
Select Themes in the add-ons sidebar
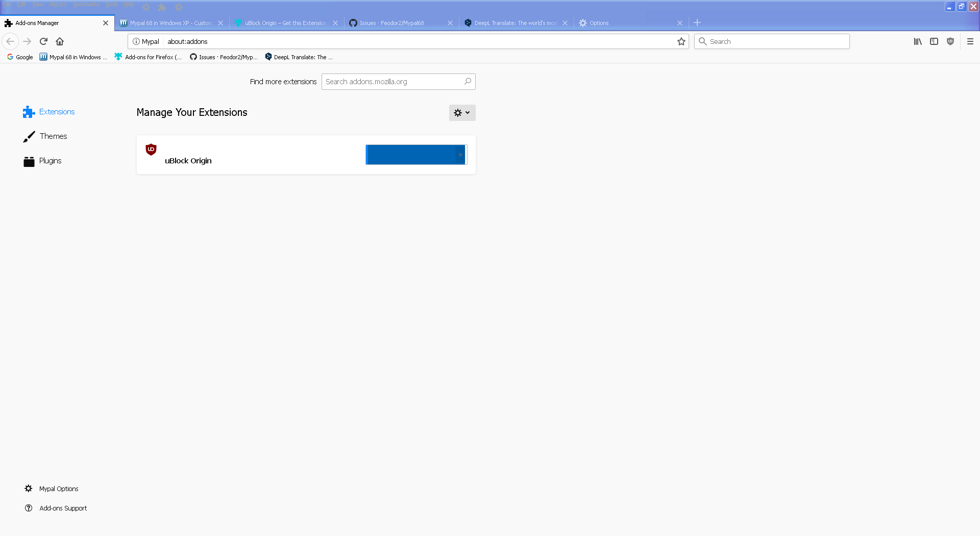[53, 136]
